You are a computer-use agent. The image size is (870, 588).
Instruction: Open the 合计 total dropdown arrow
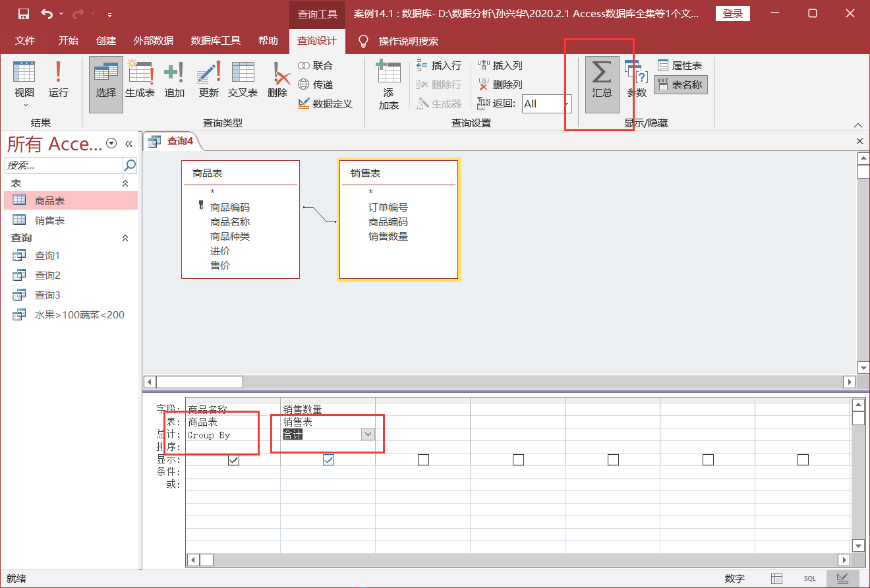(368, 434)
